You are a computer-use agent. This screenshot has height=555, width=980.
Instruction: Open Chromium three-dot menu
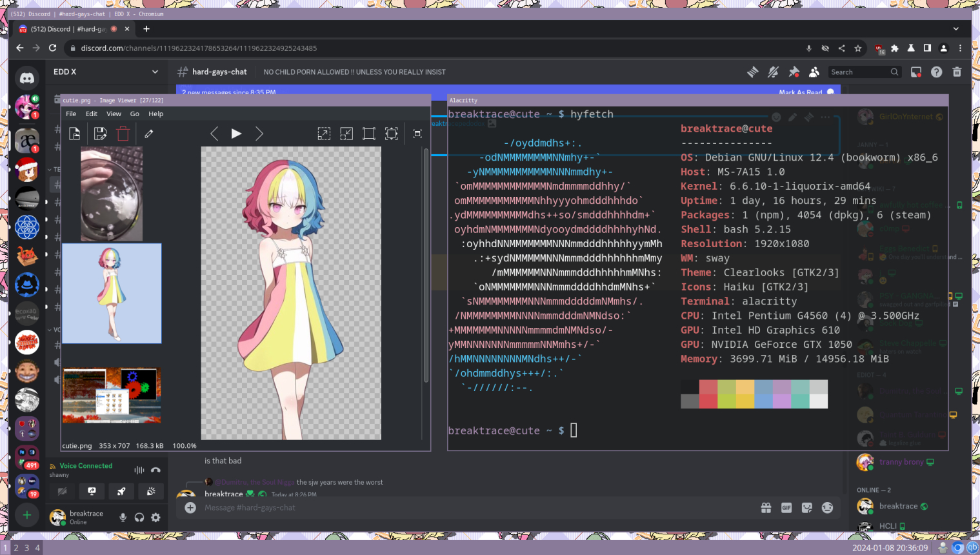[x=961, y=48]
